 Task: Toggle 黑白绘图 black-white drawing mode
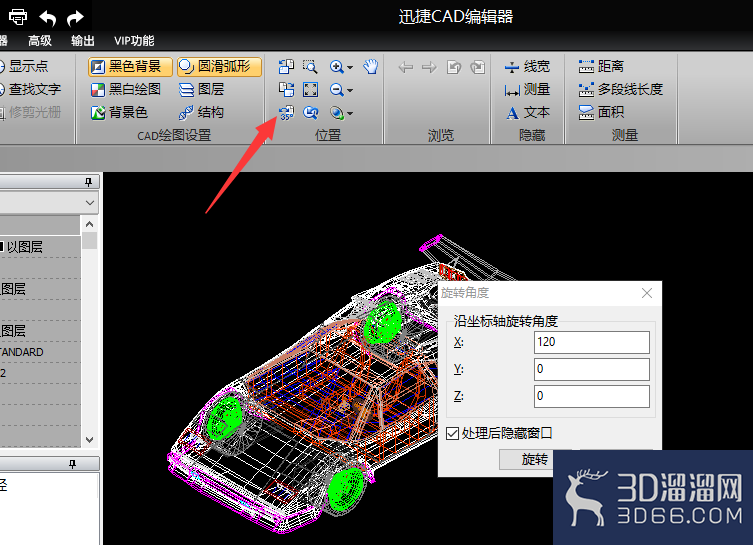126,89
